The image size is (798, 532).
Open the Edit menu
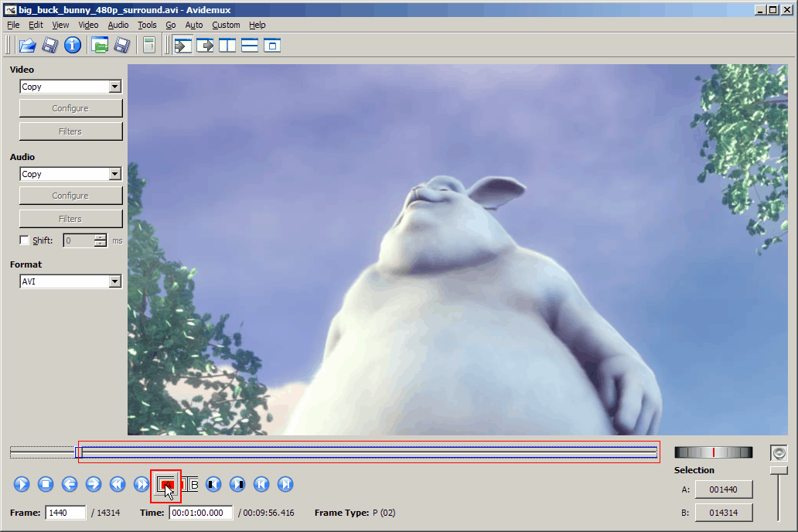click(x=36, y=25)
